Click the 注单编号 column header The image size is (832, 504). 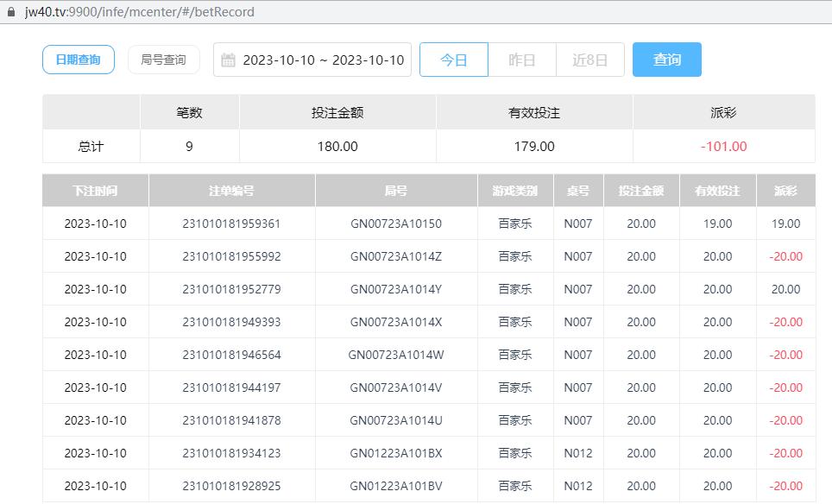231,191
